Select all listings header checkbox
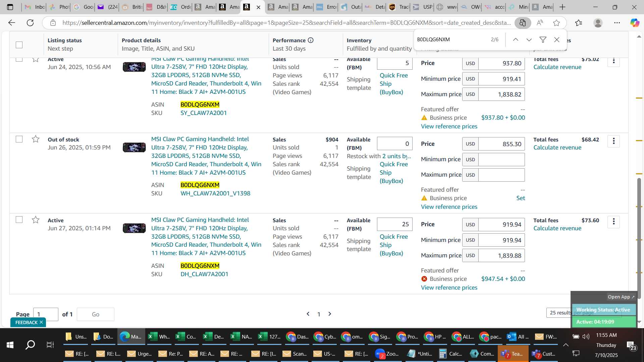 19,45
